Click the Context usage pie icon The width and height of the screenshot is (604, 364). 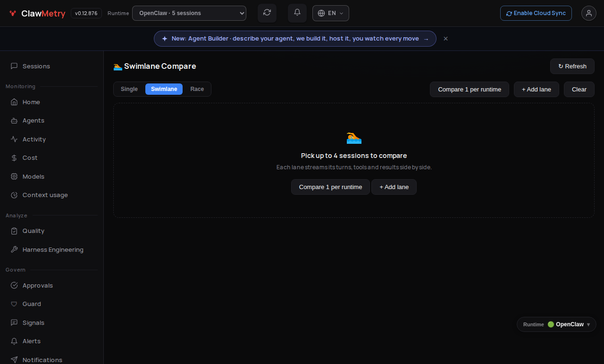point(14,195)
